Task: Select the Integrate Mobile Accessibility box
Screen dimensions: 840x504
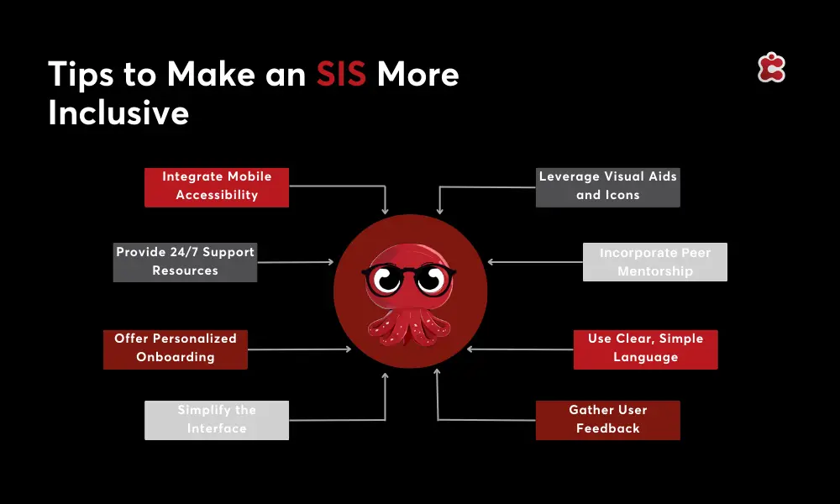Action: [x=217, y=186]
